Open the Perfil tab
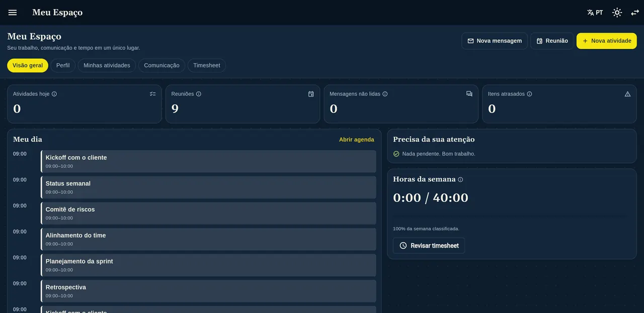Image resolution: width=644 pixels, height=313 pixels. (x=63, y=65)
